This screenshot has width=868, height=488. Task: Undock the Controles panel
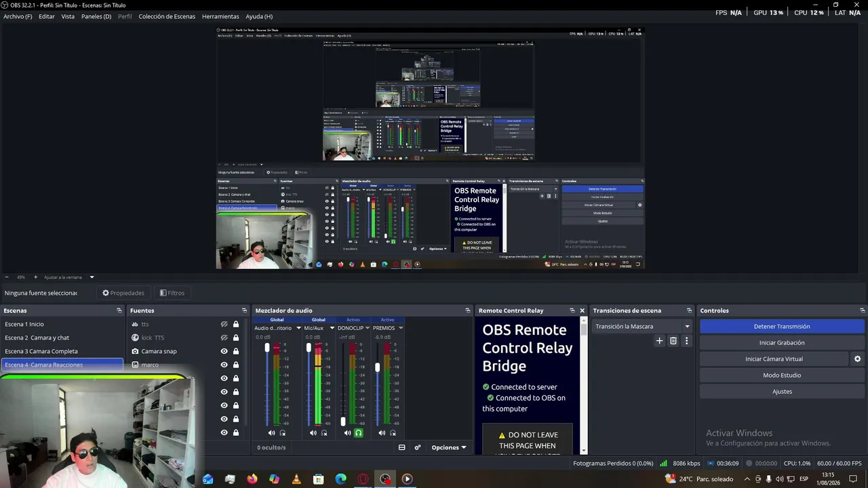pos(862,310)
